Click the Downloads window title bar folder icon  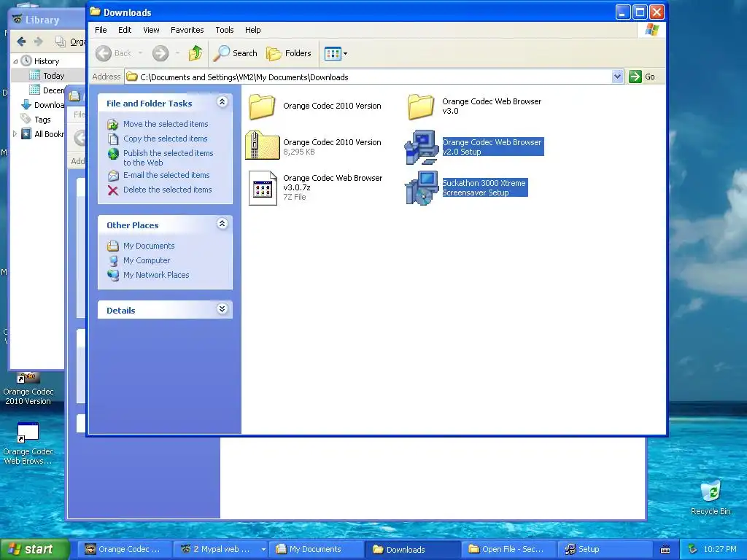96,12
